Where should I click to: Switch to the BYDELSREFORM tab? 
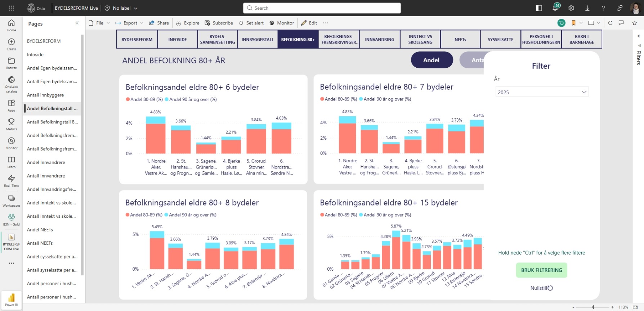pyautogui.click(x=137, y=39)
